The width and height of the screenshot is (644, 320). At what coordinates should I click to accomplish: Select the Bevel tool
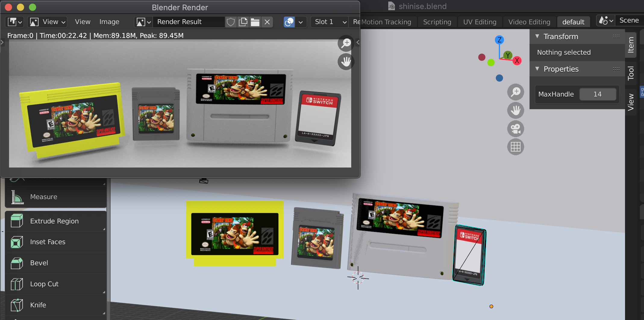point(56,263)
